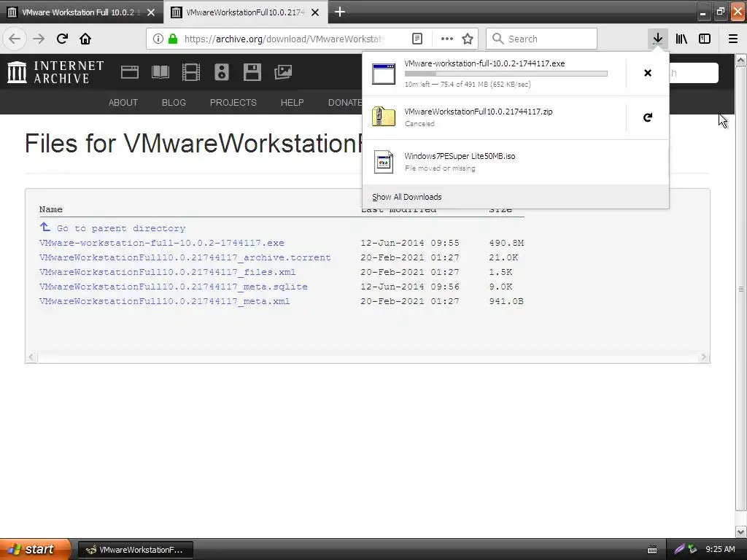Open the PROJECTS menu item
Image resolution: width=747 pixels, height=560 pixels.
(233, 102)
